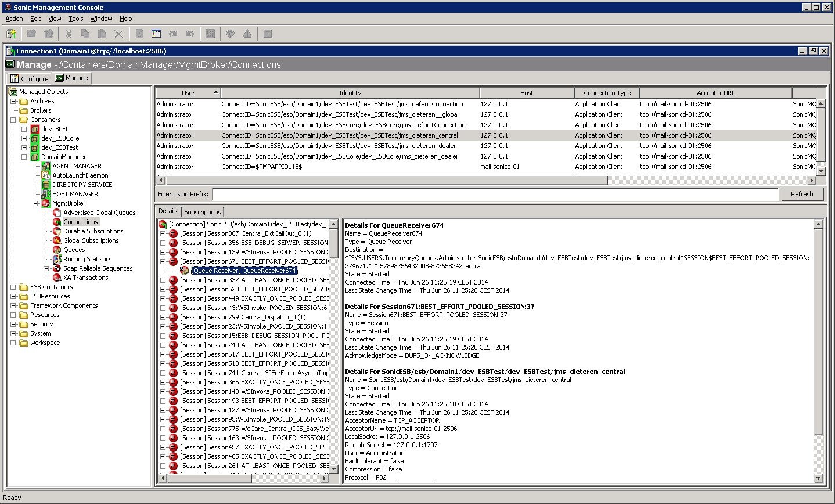Click the Session807 session icon

click(x=173, y=233)
